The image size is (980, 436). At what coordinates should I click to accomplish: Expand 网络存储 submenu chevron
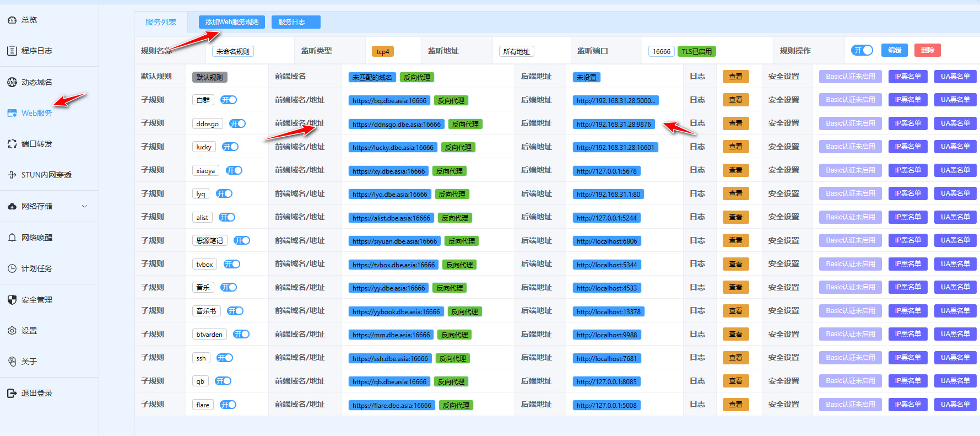tap(84, 206)
